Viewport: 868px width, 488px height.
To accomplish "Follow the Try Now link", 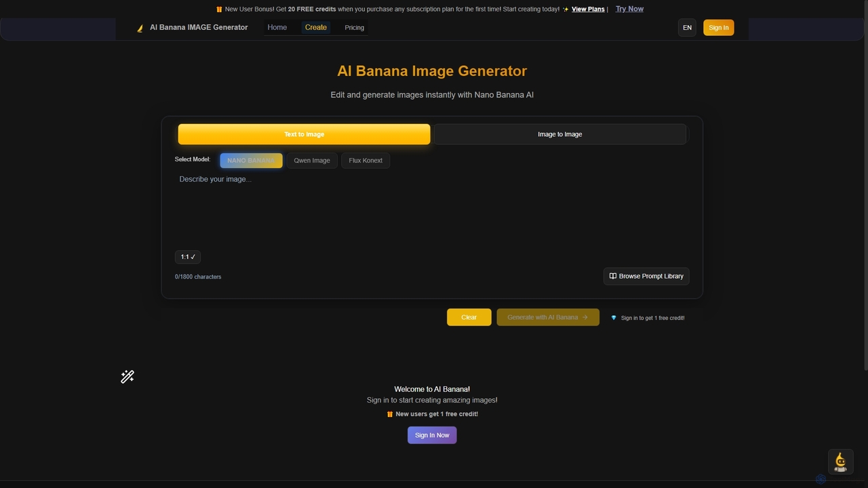I will (x=629, y=9).
